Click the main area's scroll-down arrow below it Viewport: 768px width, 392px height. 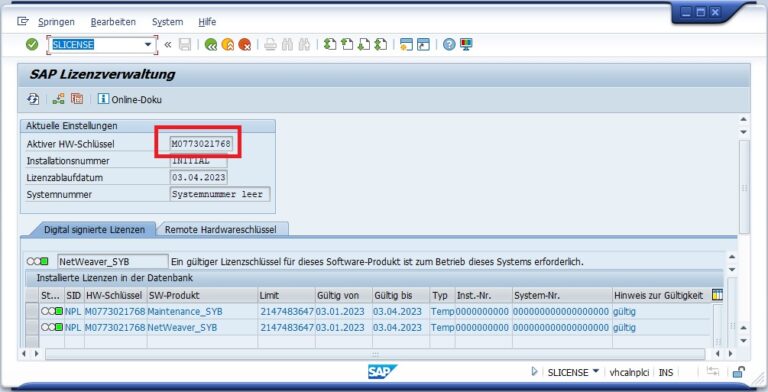tap(744, 132)
